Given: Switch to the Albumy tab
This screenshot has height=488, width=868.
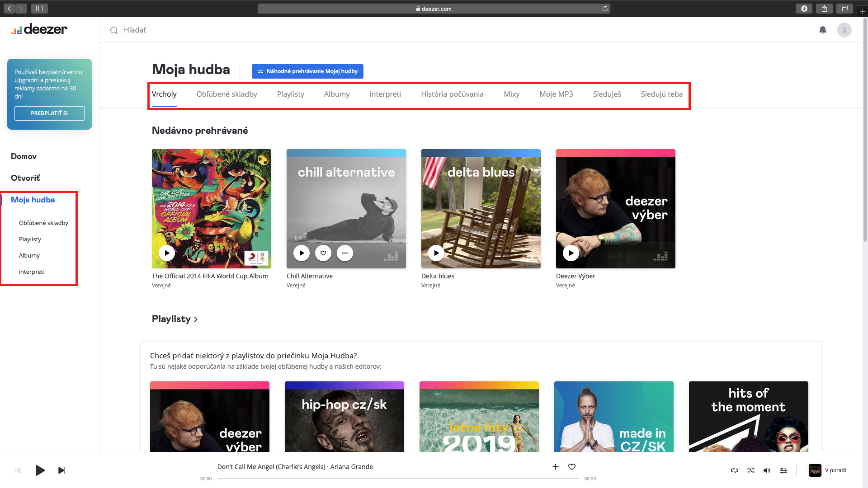Looking at the screenshot, I should click(x=337, y=94).
